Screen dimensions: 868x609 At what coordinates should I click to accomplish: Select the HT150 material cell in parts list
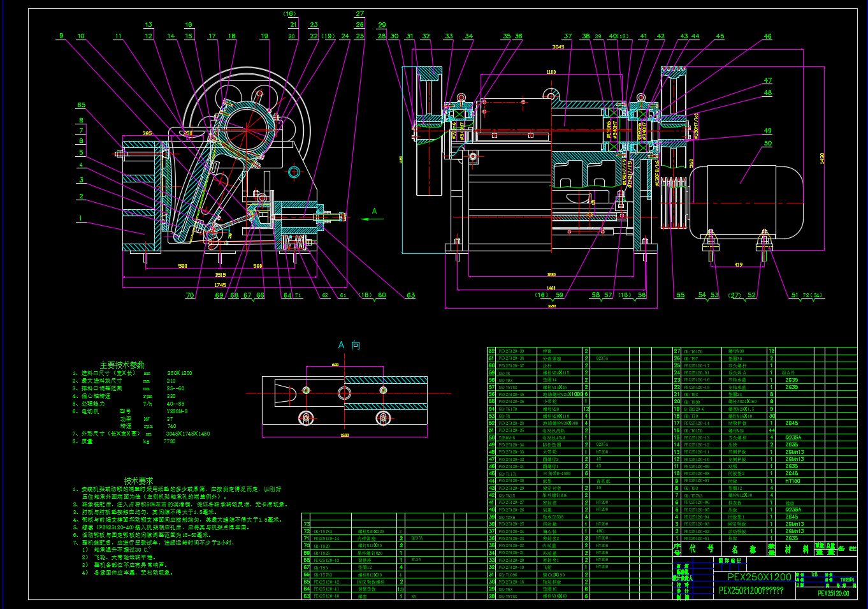pos(792,481)
